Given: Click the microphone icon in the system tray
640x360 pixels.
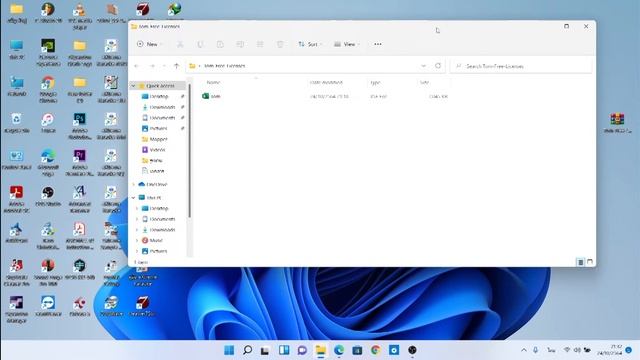Looking at the screenshot, I should coord(536,350).
